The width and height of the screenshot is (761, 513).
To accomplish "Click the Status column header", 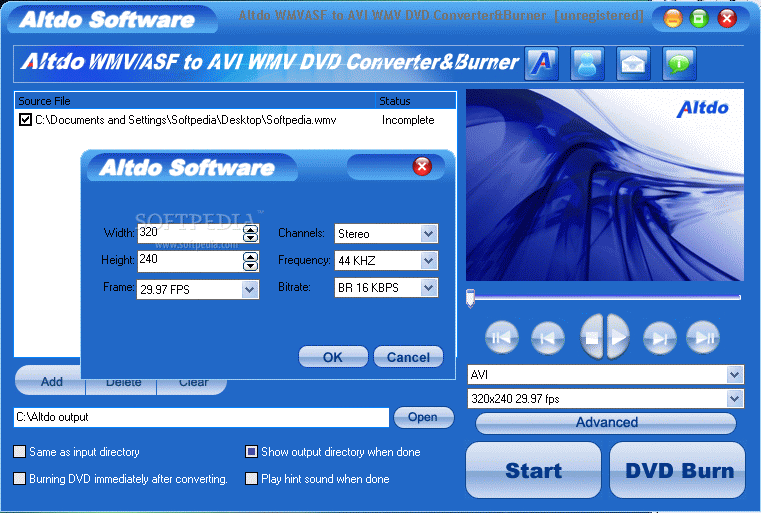I will point(415,101).
